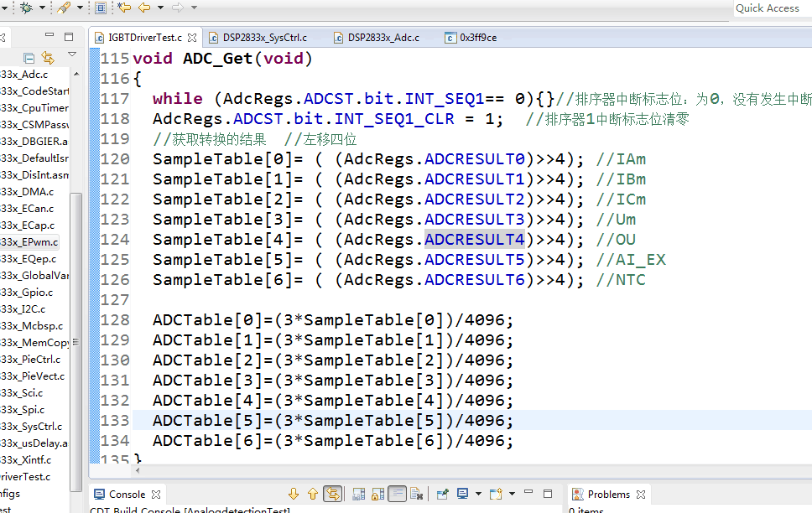Click the editor horizontal scrollbar left arrow
Viewport: 812px width, 513px height.
138,470
